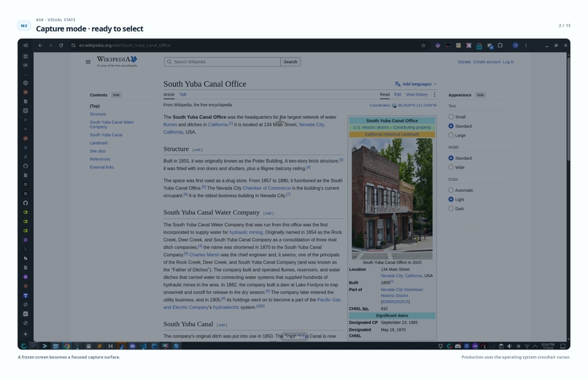Open the Discord icon in the system tray
Viewport: 588px width, 381px height.
[458, 346]
